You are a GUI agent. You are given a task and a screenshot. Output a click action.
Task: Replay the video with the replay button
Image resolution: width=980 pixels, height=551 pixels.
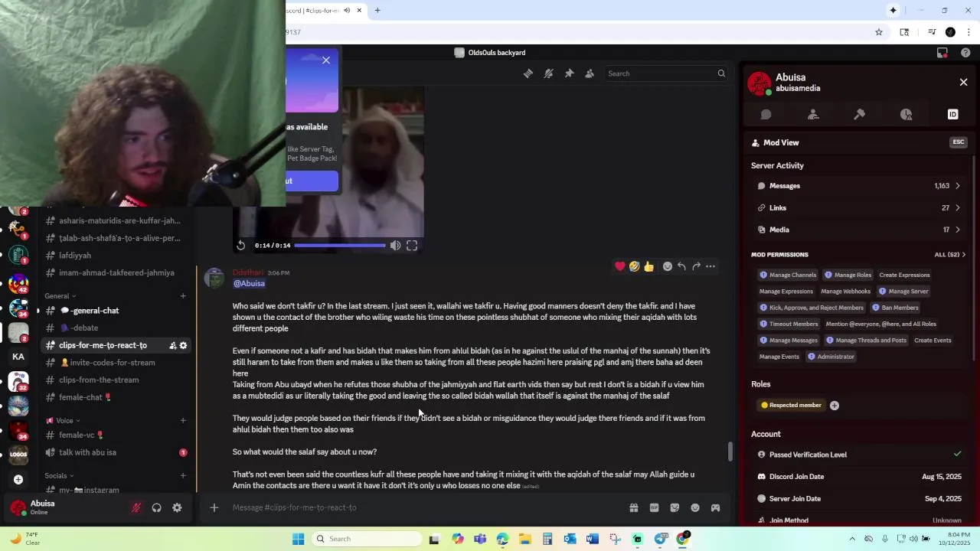pyautogui.click(x=240, y=246)
